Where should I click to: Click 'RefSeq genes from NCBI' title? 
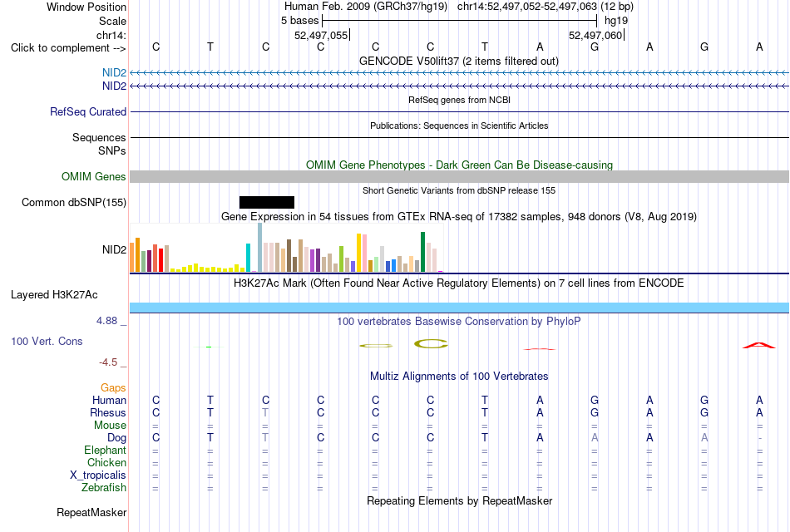[459, 100]
